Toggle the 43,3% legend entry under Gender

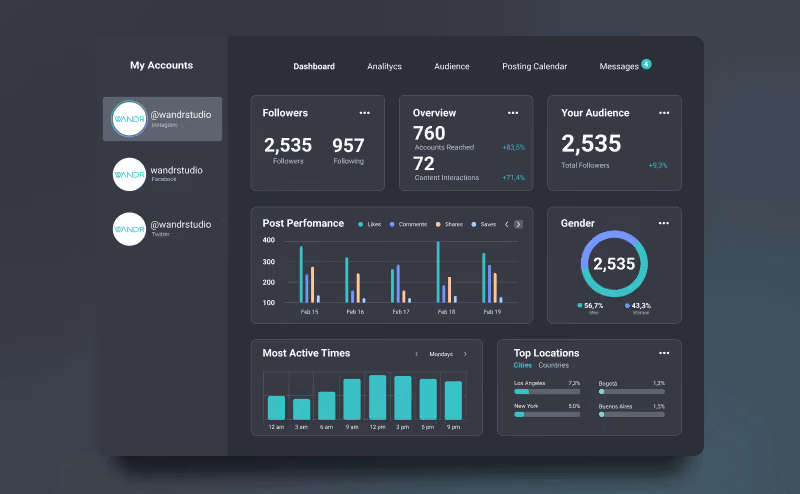point(638,306)
